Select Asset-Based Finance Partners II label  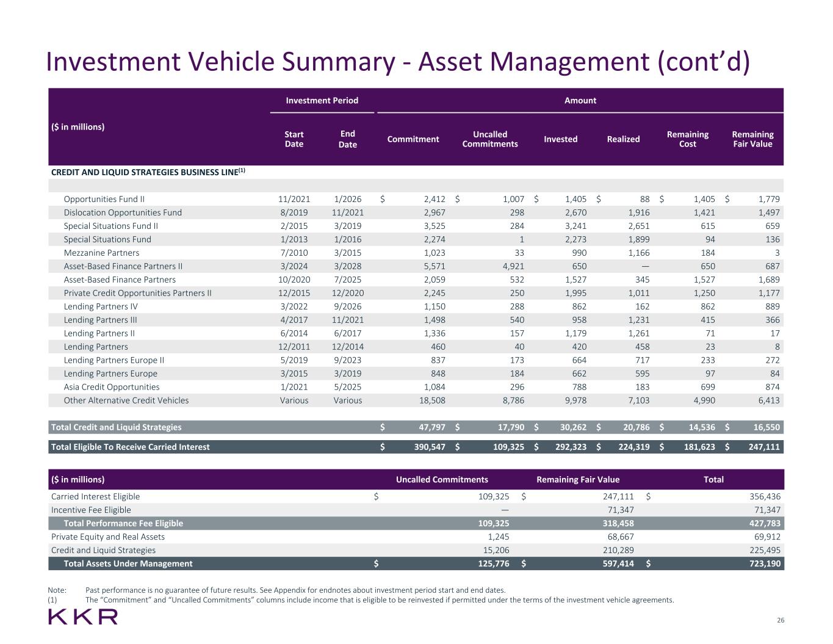click(123, 266)
